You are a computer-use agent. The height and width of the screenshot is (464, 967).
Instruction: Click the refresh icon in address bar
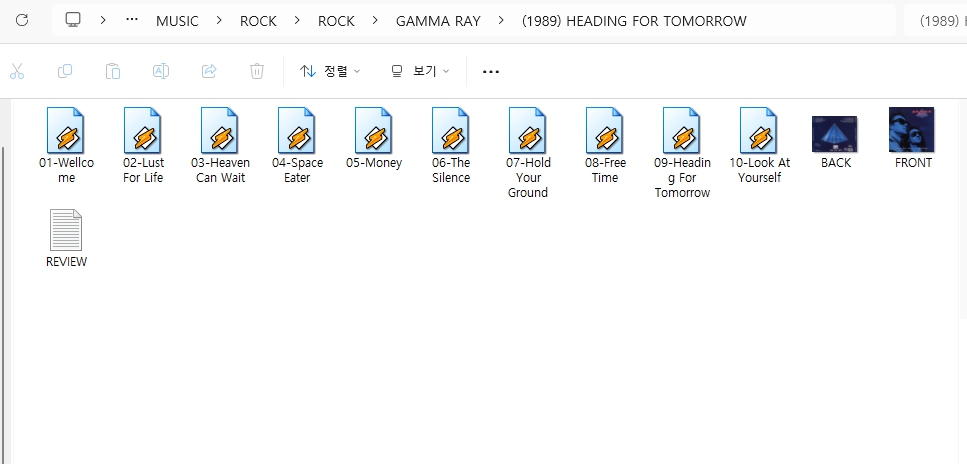click(x=22, y=20)
